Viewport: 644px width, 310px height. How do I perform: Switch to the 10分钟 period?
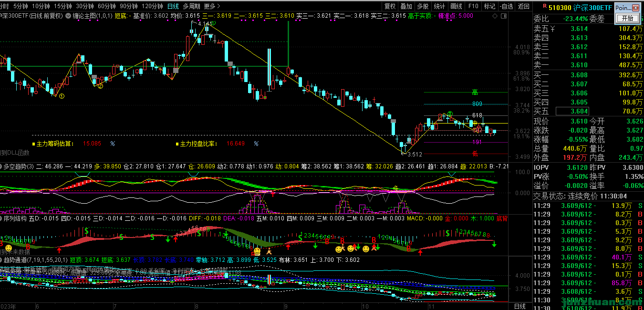[x=41, y=6]
